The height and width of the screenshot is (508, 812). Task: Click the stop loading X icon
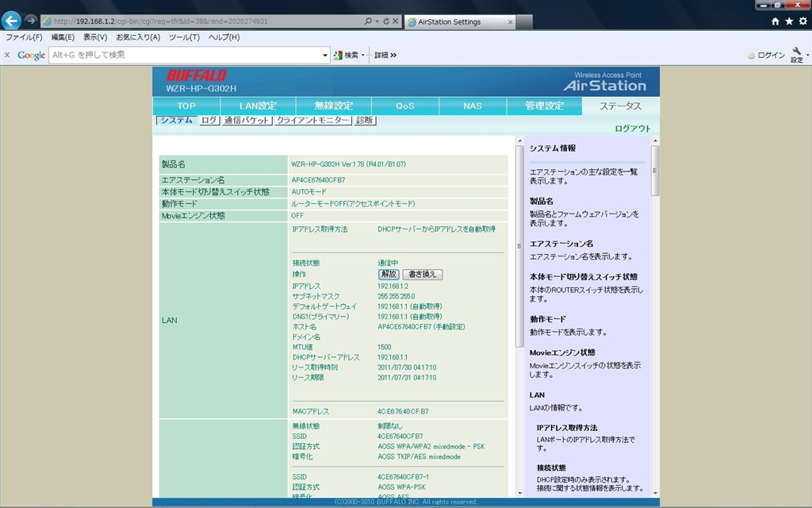coord(396,21)
